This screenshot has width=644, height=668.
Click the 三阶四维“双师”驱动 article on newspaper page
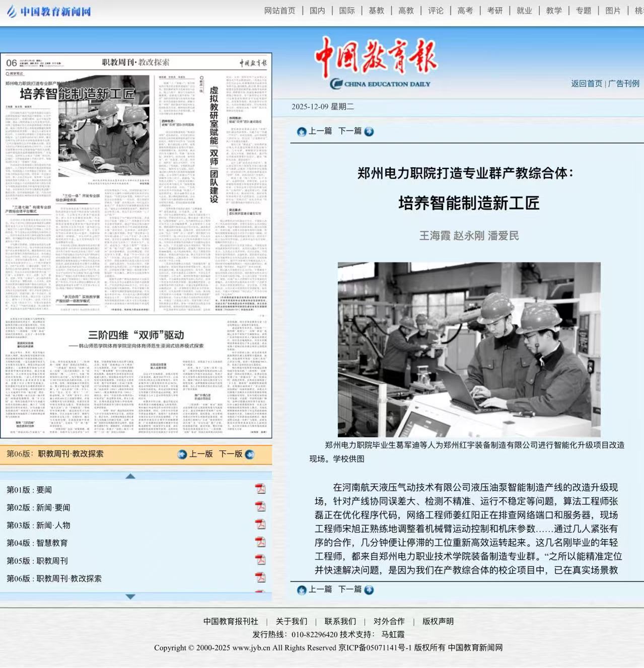point(136,335)
